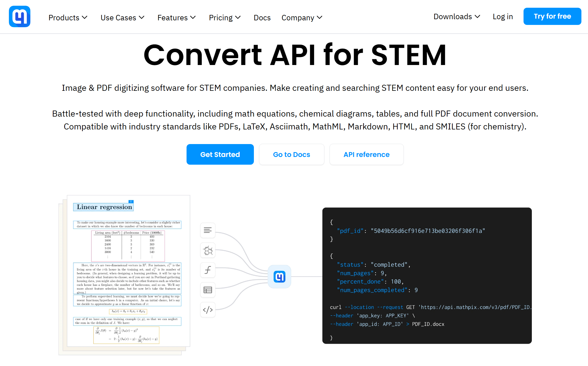Click the Mathpix logo in the header
The height and width of the screenshot is (366, 588).
pyautogui.click(x=19, y=17)
